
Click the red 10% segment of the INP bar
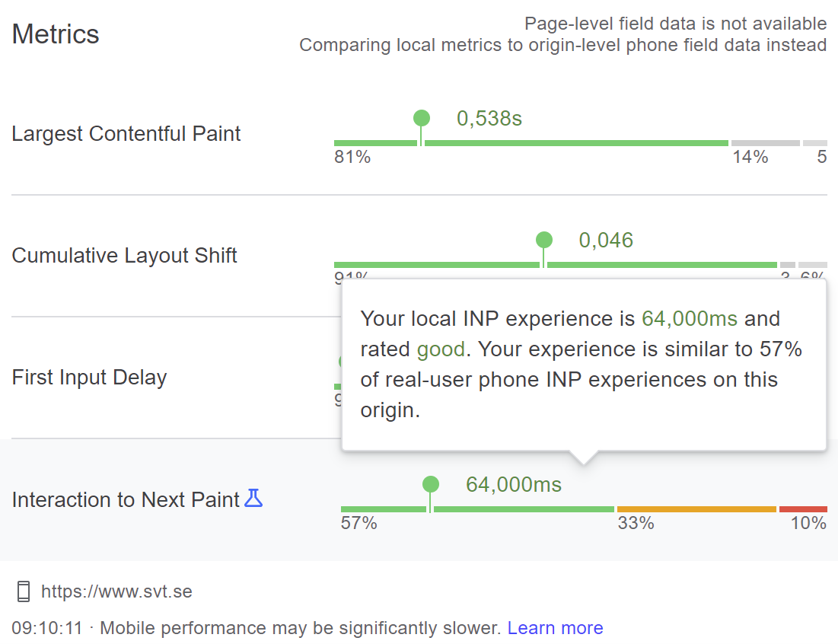(803, 509)
